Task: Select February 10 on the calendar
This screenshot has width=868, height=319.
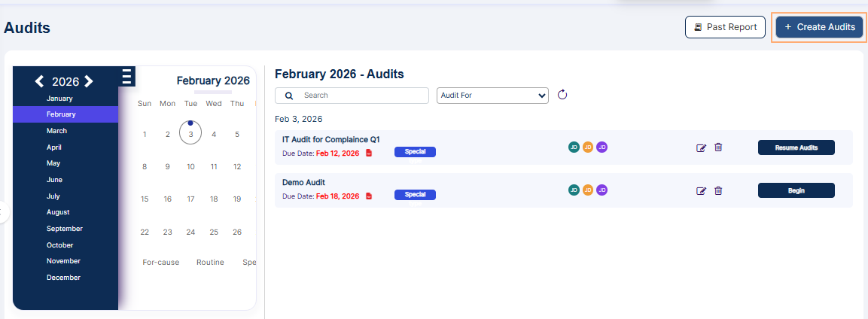Action: [x=190, y=166]
